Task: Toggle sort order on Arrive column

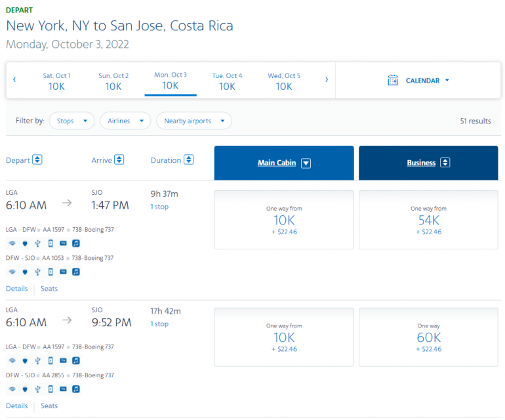Action: pyautogui.click(x=119, y=159)
